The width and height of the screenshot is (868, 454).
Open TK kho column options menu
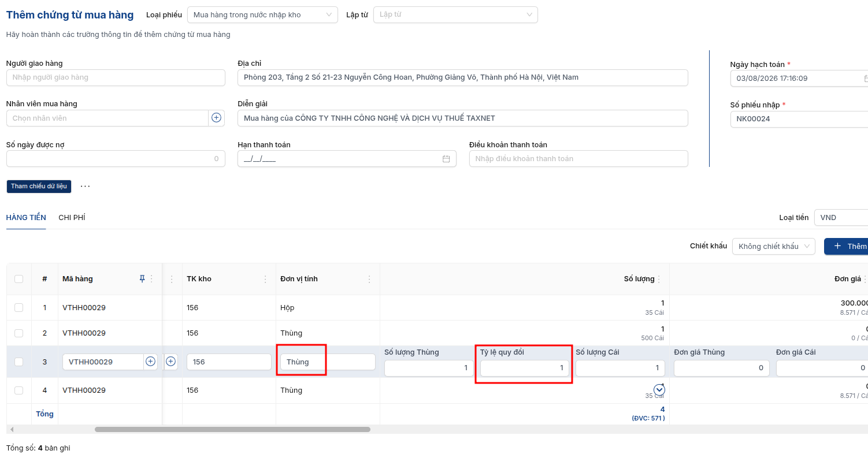pos(266,279)
